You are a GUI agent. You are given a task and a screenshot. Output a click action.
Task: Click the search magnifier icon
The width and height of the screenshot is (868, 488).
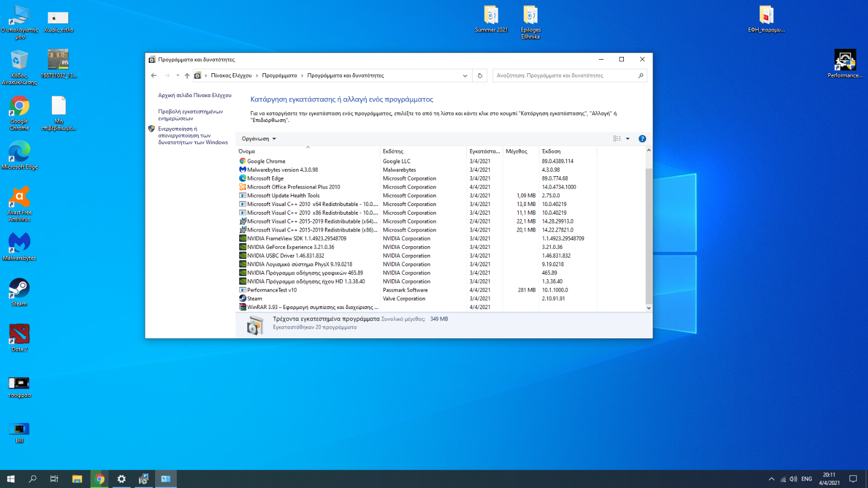tap(641, 76)
